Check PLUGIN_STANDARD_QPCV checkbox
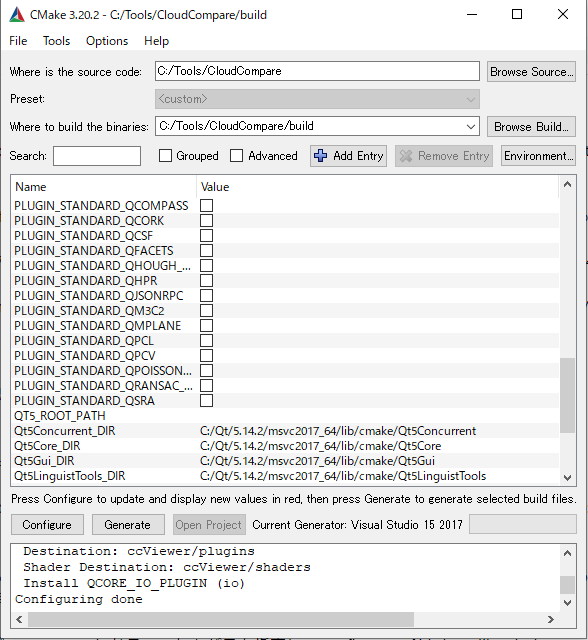This screenshot has height=640, width=588. [206, 356]
